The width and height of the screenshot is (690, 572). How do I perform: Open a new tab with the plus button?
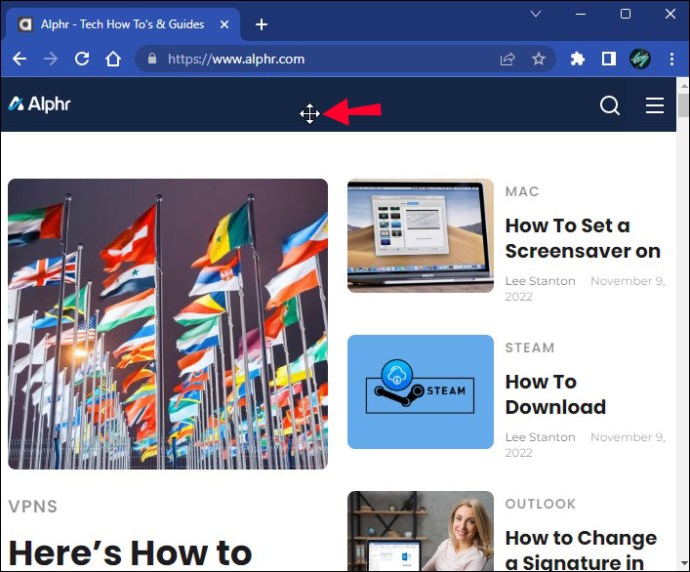261,24
